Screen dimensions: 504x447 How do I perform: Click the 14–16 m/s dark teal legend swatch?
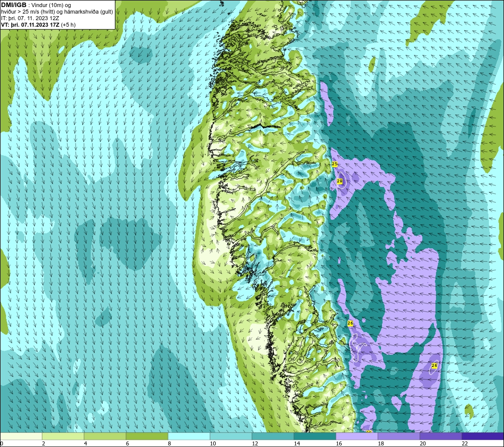[315, 436]
